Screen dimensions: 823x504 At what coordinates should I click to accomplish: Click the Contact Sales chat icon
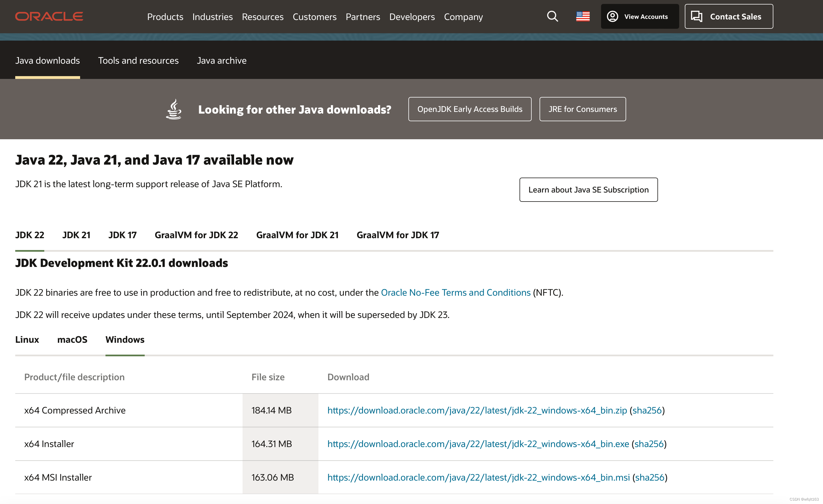(x=696, y=16)
